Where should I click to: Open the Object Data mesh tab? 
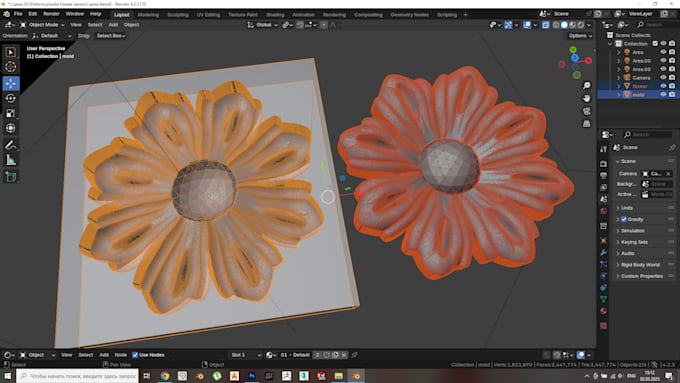coord(603,299)
